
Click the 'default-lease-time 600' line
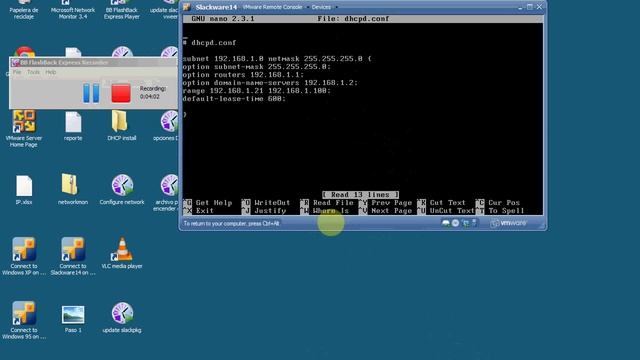[234, 99]
